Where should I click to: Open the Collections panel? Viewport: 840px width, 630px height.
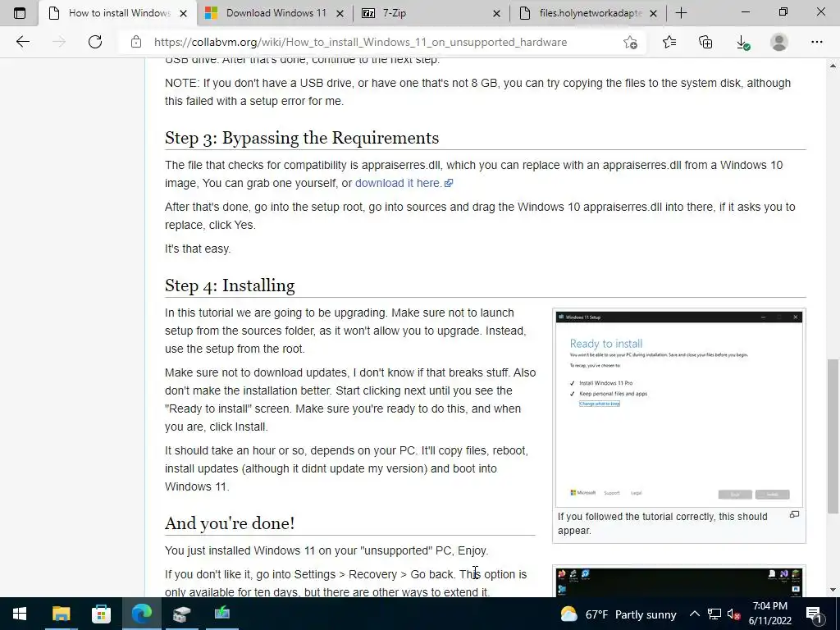705,42
